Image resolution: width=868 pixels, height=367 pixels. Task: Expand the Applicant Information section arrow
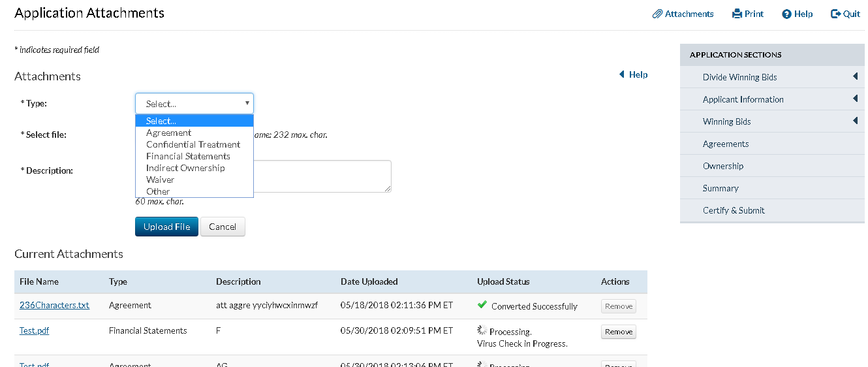(x=854, y=99)
